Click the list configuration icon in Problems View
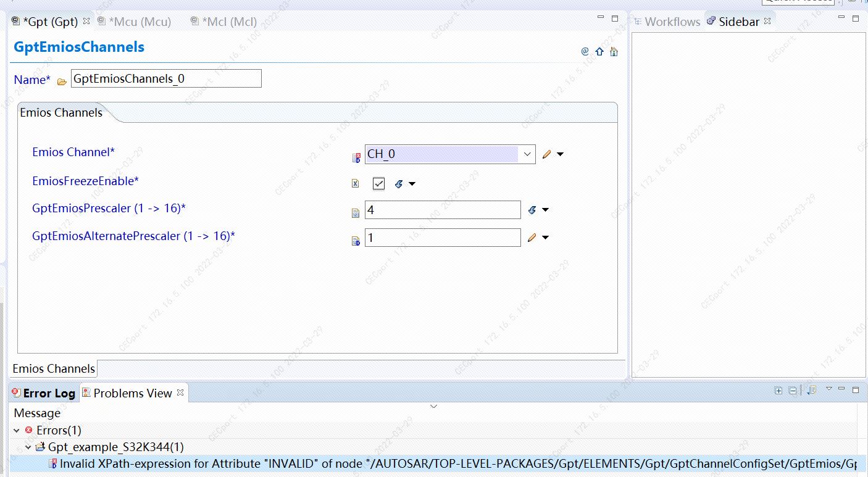This screenshot has width=868, height=477. click(812, 391)
